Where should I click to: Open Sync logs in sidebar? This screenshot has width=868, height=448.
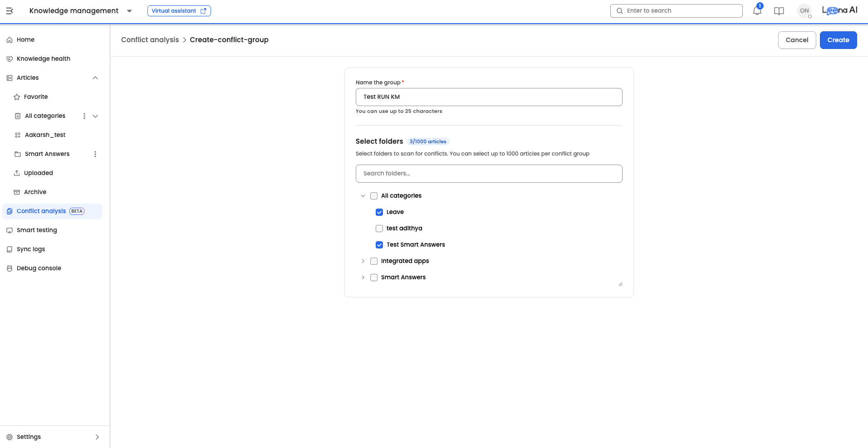coord(31,249)
